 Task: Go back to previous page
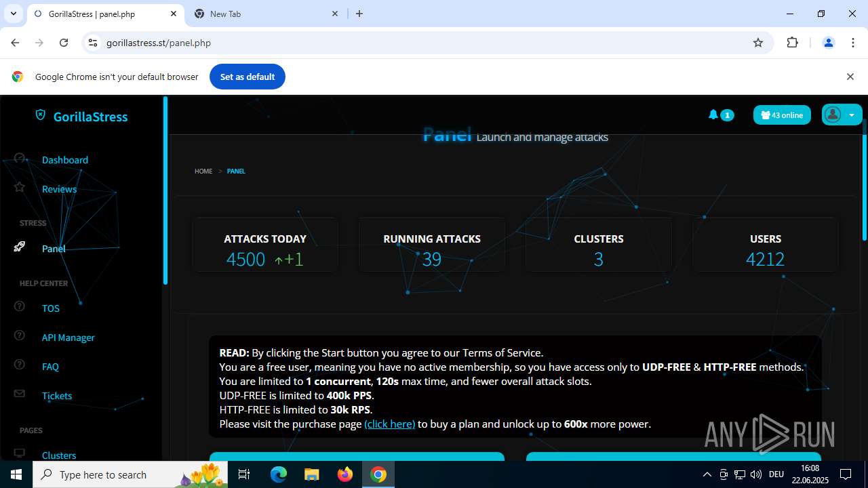(15, 43)
